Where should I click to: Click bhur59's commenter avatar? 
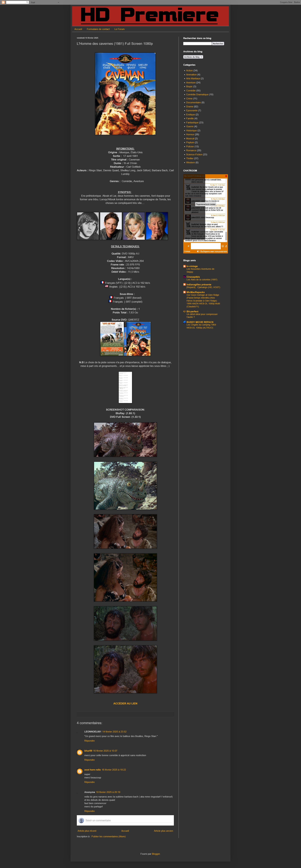(x=79, y=752)
